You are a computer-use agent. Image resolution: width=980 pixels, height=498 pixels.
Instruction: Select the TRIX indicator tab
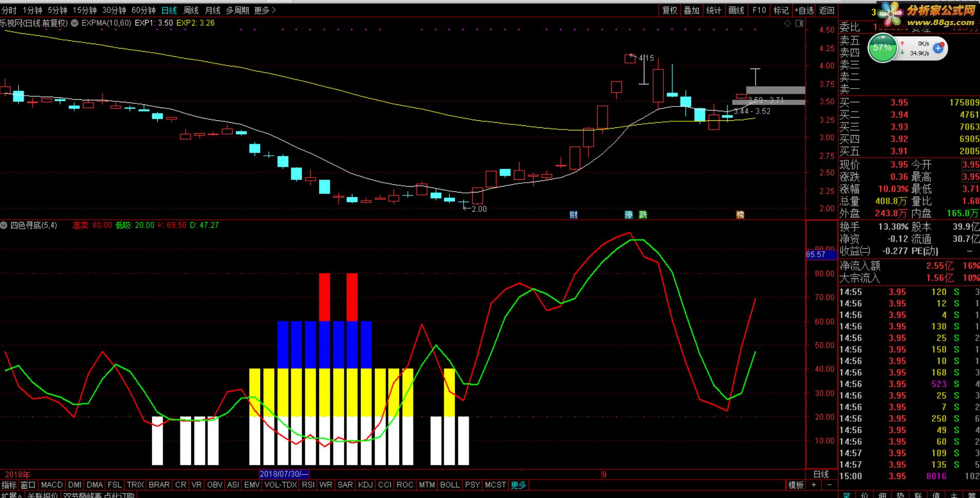point(135,485)
